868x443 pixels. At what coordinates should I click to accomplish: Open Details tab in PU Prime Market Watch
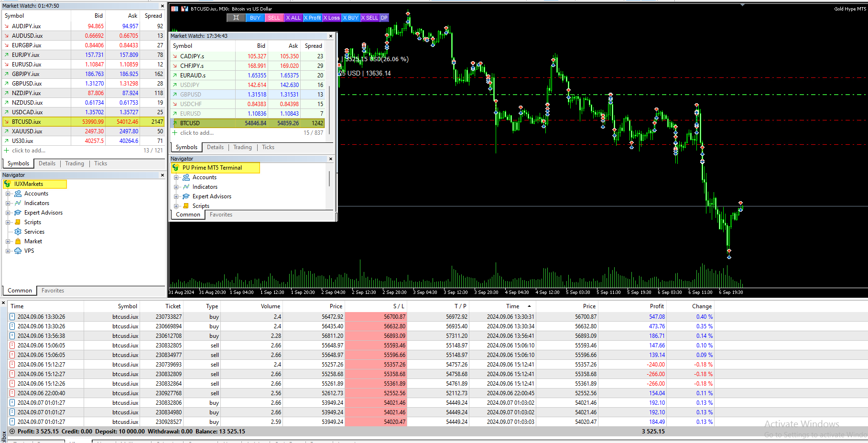tap(215, 147)
